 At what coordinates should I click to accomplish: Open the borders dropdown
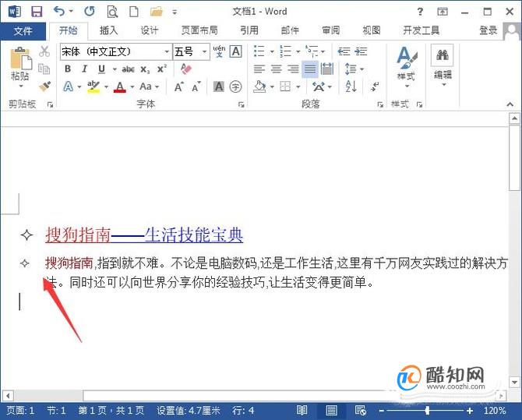[298, 87]
